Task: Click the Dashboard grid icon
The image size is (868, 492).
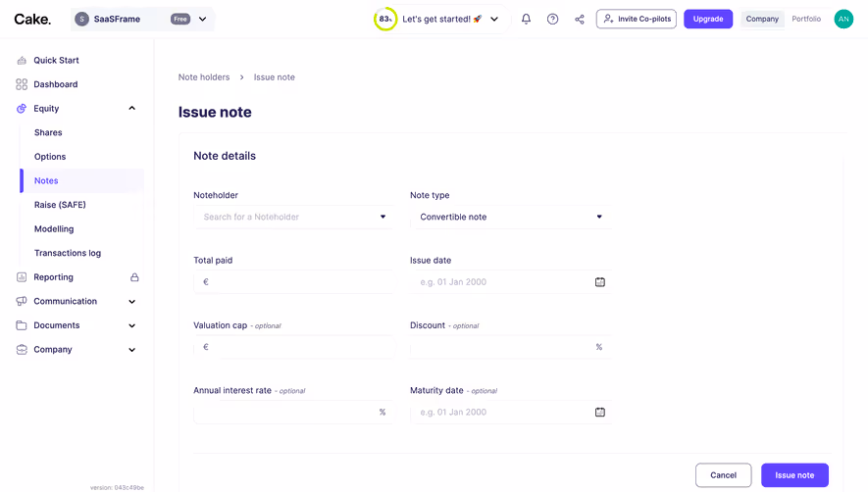Action: [x=22, y=84]
